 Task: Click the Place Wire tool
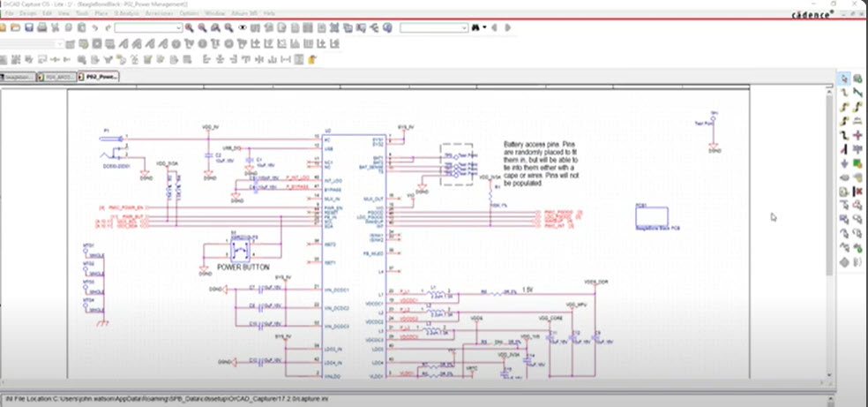click(844, 92)
